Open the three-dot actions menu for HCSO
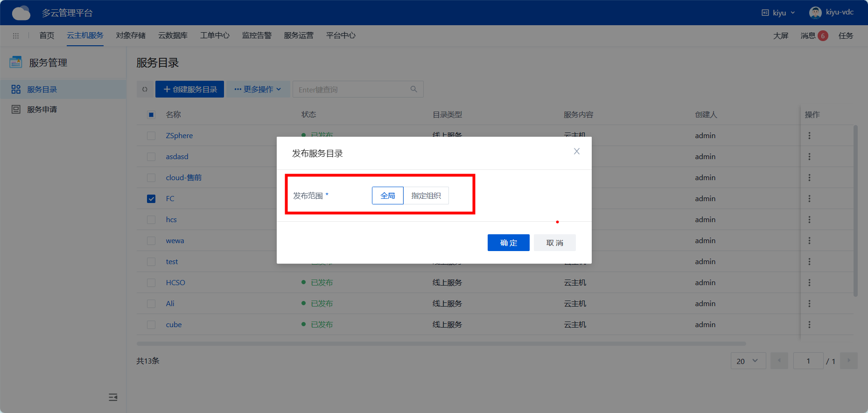Viewport: 868px width, 413px height. coord(809,282)
